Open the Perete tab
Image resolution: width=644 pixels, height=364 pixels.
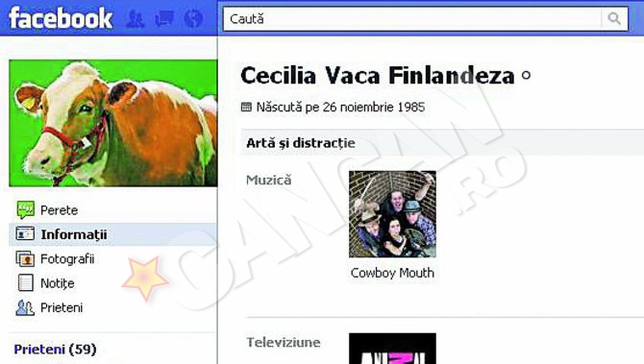coord(59,210)
